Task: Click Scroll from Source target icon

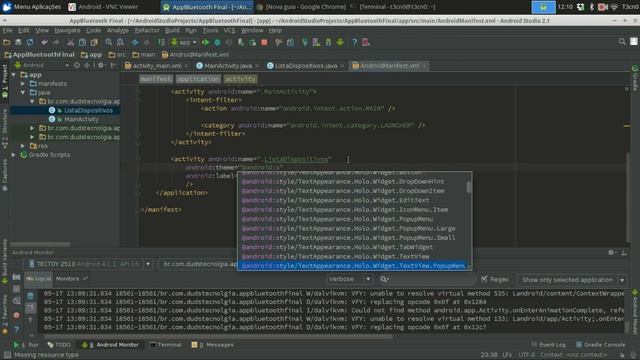Action: pyautogui.click(x=77, y=65)
